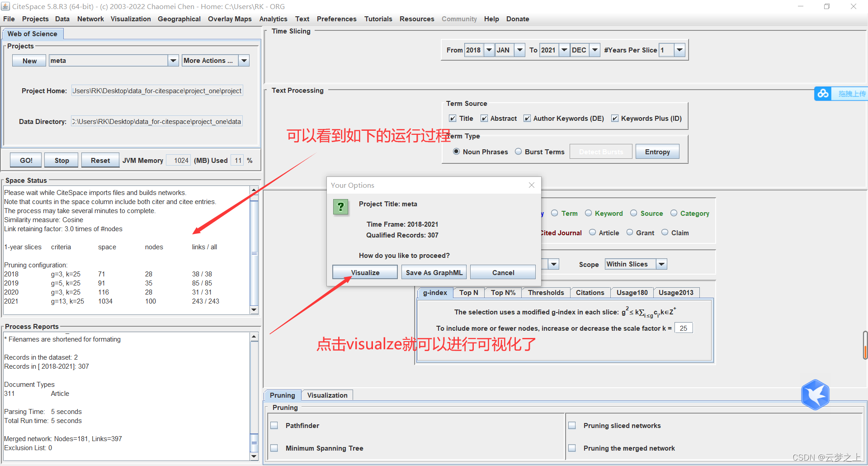Viewport: 868px width, 466px height.
Task: Open the From year 2018 dropdown
Action: click(489, 50)
